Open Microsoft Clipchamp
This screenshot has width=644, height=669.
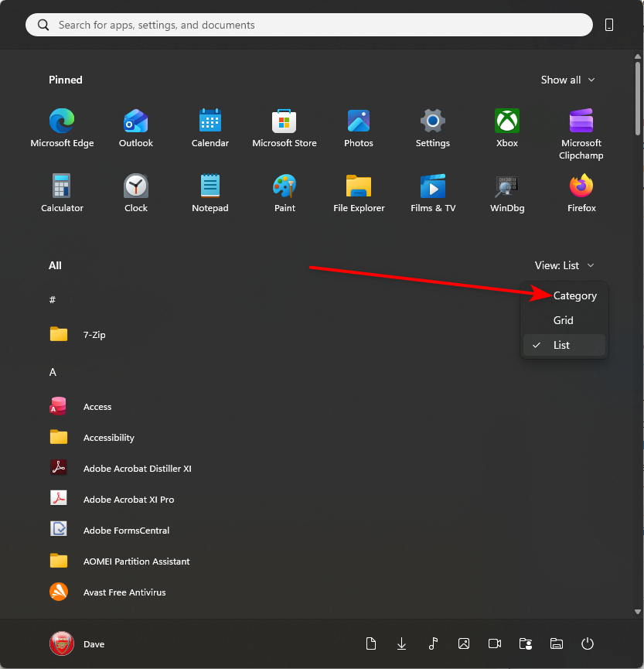pos(581,134)
